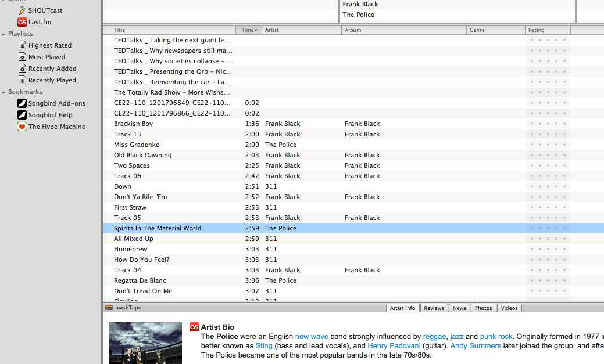Screen dimensions: 604x364
Task: Select the track "Miss Gradenko"
Action: (x=137, y=145)
